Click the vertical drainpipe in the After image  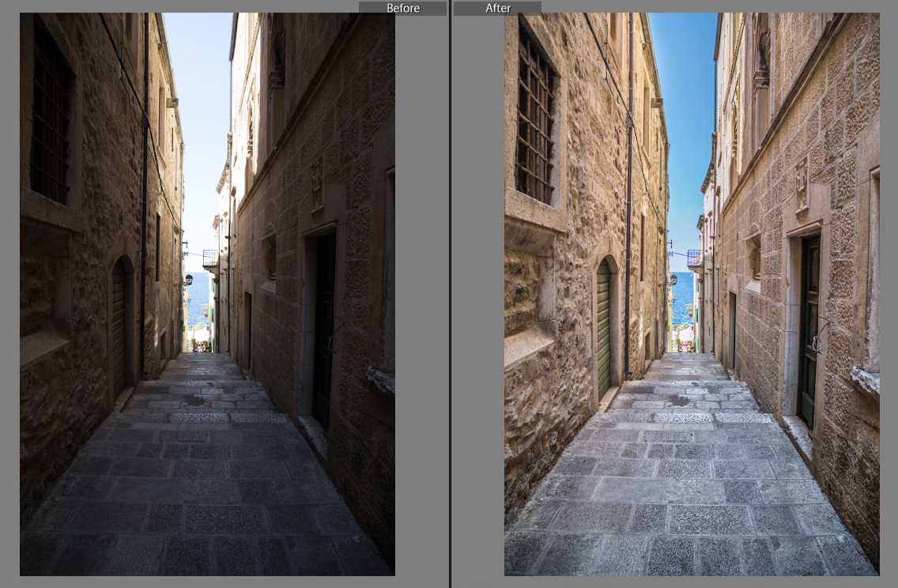[629, 198]
